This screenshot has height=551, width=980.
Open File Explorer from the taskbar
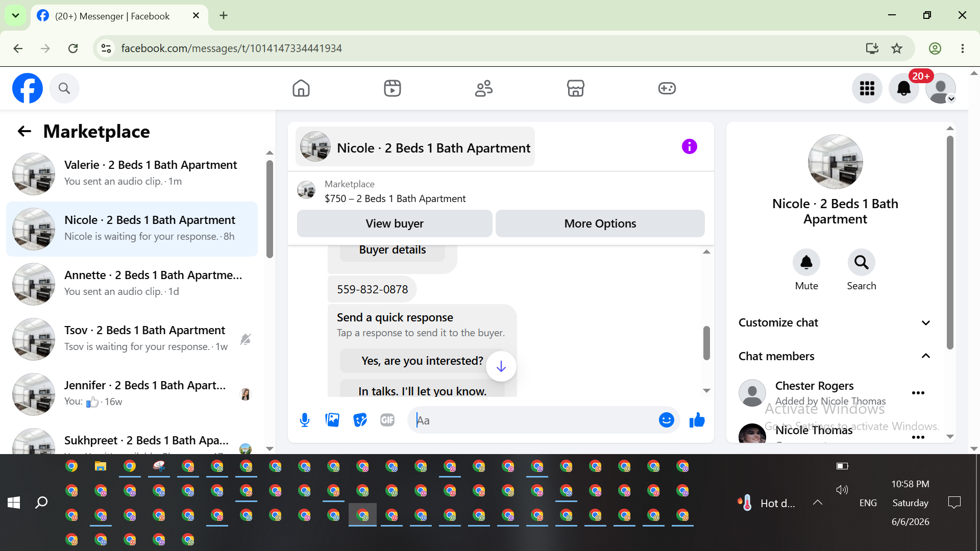pos(101,466)
